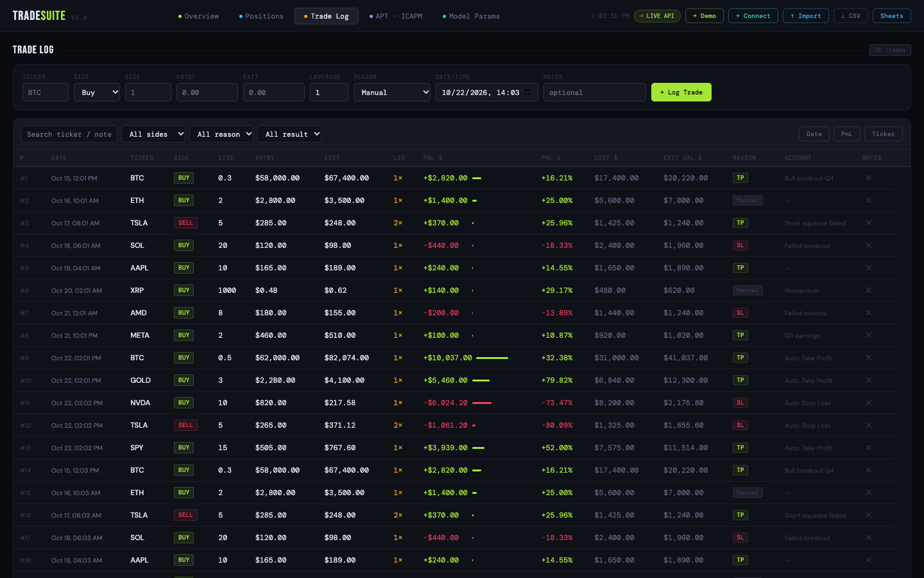Focus the Exit price field

click(x=274, y=92)
